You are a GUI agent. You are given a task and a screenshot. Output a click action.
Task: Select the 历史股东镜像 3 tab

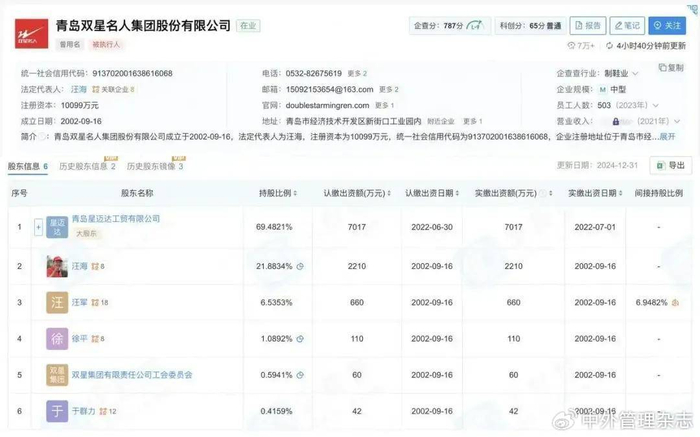point(155,166)
